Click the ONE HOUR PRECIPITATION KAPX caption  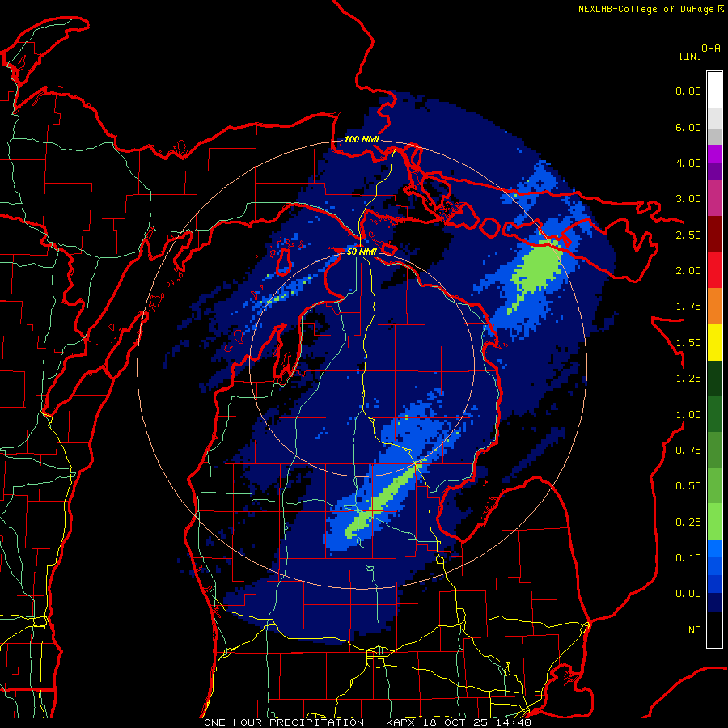pyautogui.click(x=367, y=722)
